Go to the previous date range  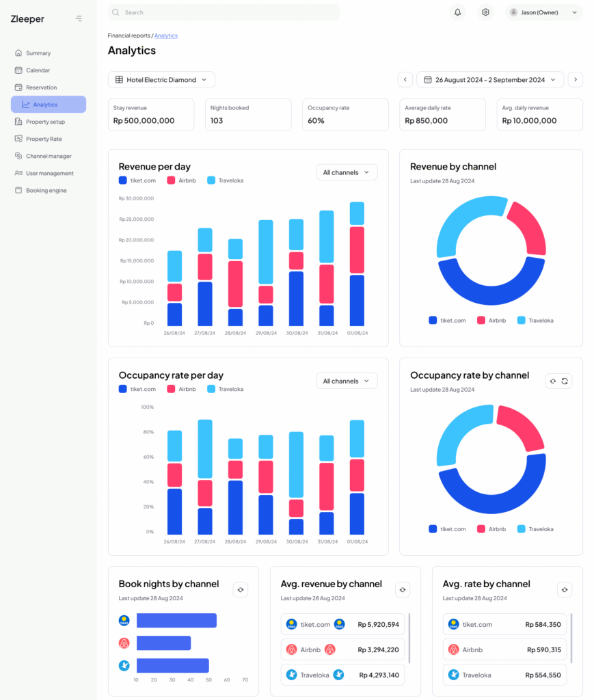pyautogui.click(x=405, y=80)
